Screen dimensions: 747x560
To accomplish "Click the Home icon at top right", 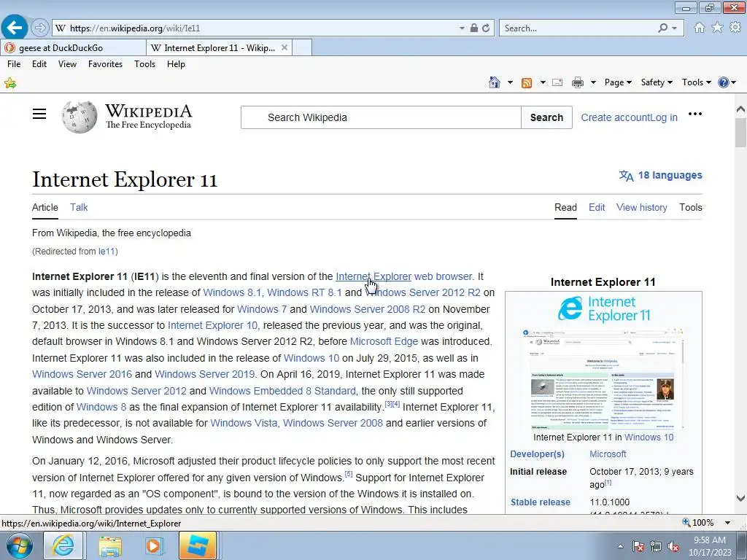I will click(700, 28).
